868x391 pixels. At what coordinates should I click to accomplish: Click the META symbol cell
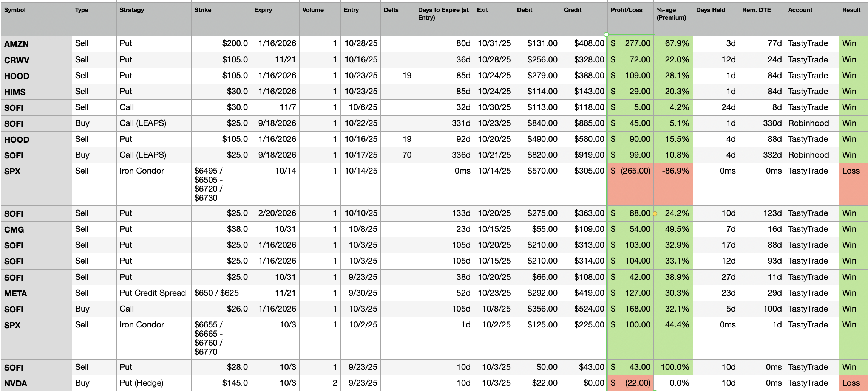(x=36, y=293)
